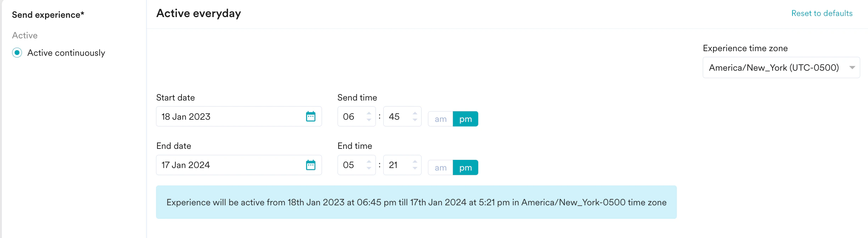Switch Send time to am
868x238 pixels.
440,119
